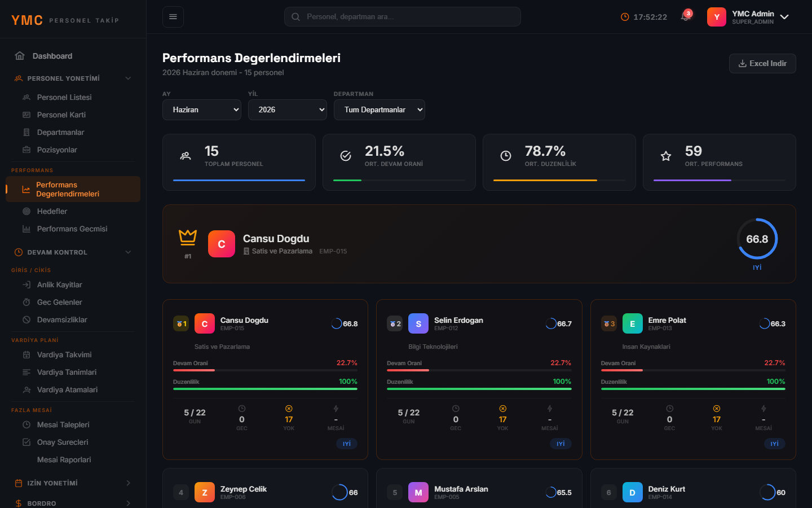Click the Pozisyonlar briefcase icon
The image size is (812, 508).
tap(27, 150)
